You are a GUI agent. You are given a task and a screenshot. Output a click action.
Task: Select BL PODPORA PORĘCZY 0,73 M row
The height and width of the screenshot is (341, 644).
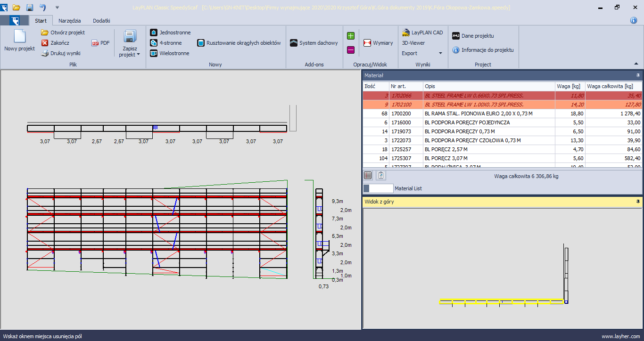tap(503, 131)
